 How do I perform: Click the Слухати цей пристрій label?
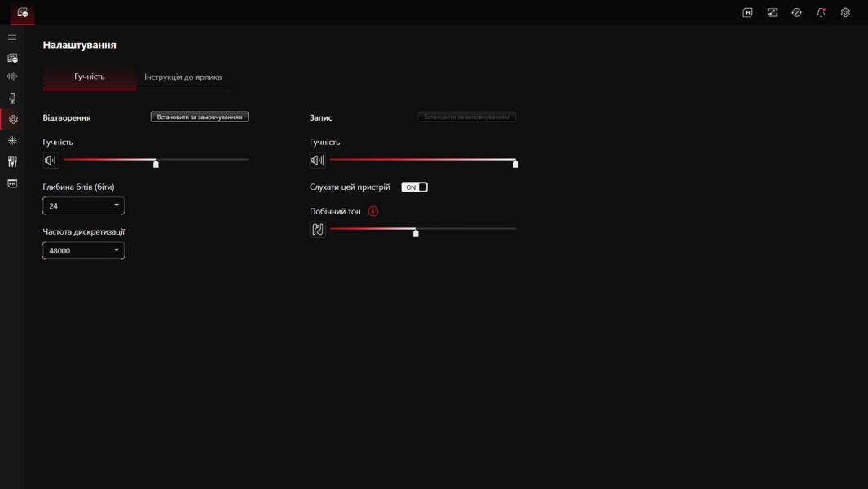pyautogui.click(x=350, y=187)
